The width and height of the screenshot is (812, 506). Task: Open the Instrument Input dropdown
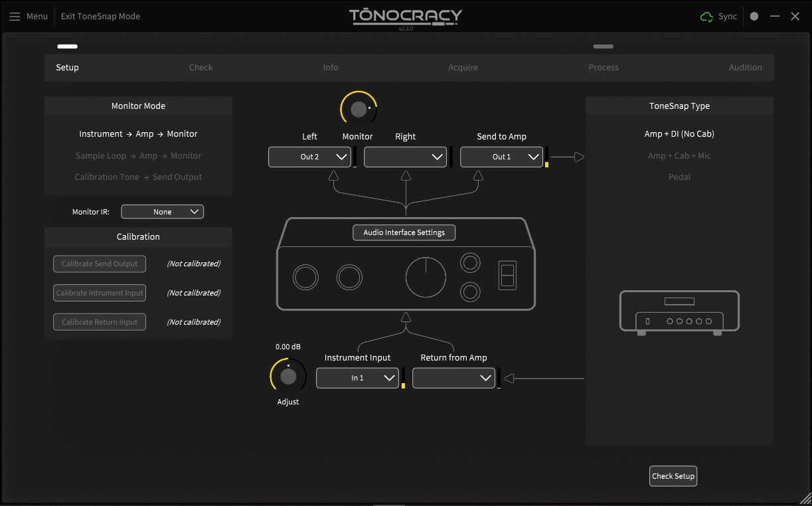357,378
